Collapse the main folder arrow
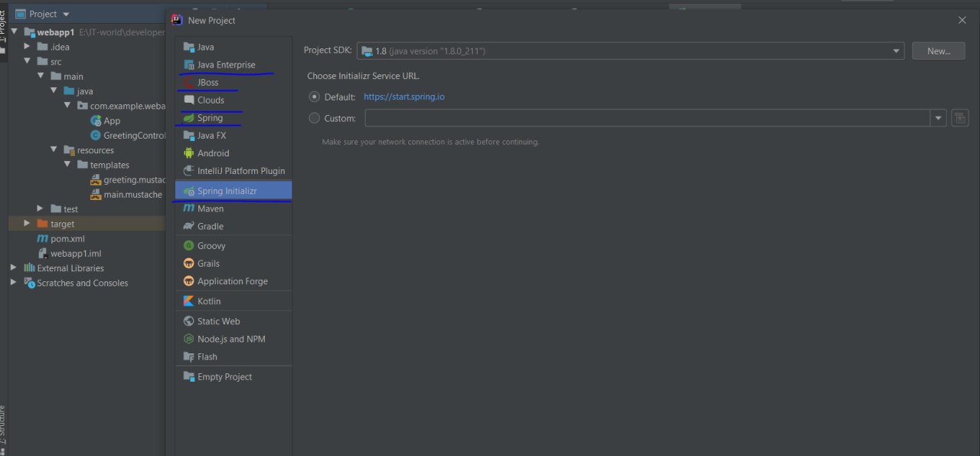This screenshot has width=980, height=456. 41,76
